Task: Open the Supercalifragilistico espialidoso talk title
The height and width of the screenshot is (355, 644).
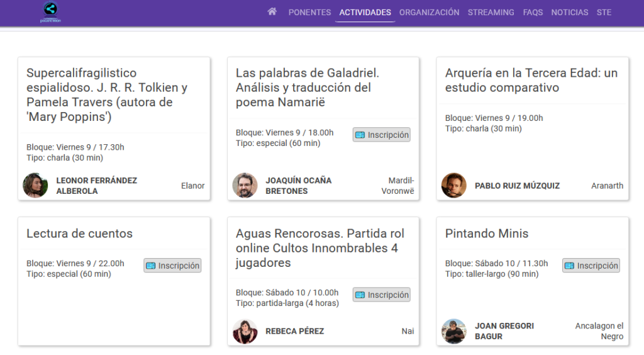Action: coord(107,95)
